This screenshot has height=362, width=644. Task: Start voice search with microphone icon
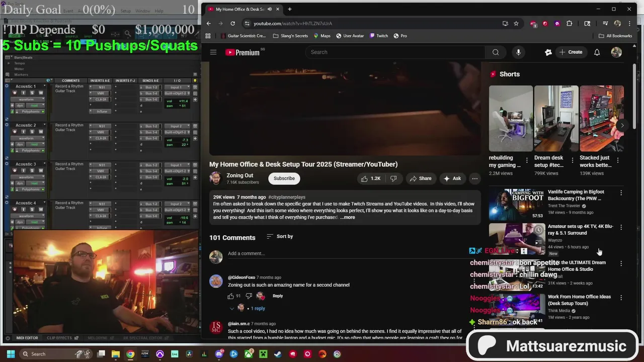pos(518,52)
